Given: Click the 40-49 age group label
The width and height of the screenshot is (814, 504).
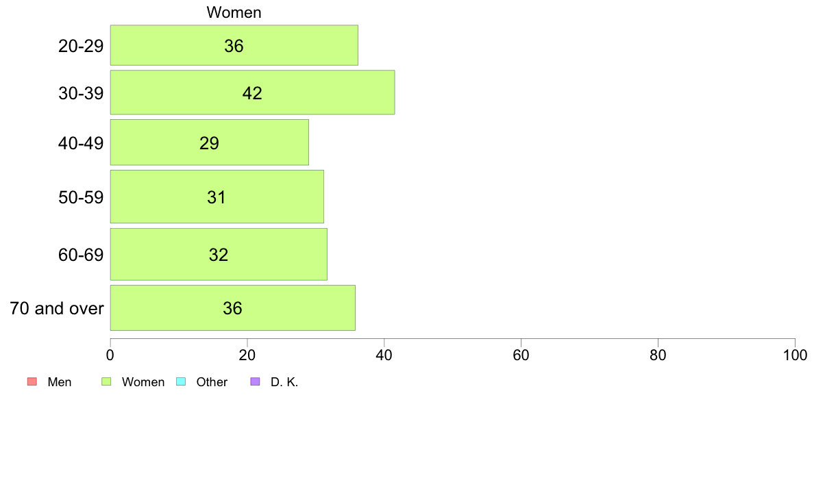Looking at the screenshot, I should [81, 143].
